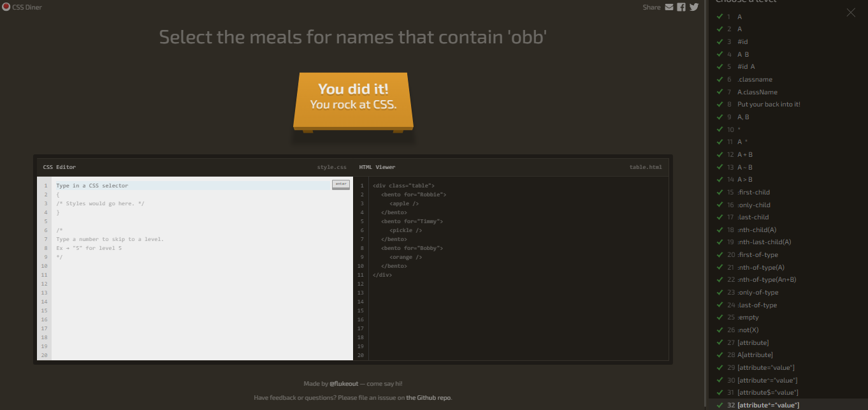Click the checkmark next to level 10
Viewport: 868px width, 410px height.
coord(720,129)
